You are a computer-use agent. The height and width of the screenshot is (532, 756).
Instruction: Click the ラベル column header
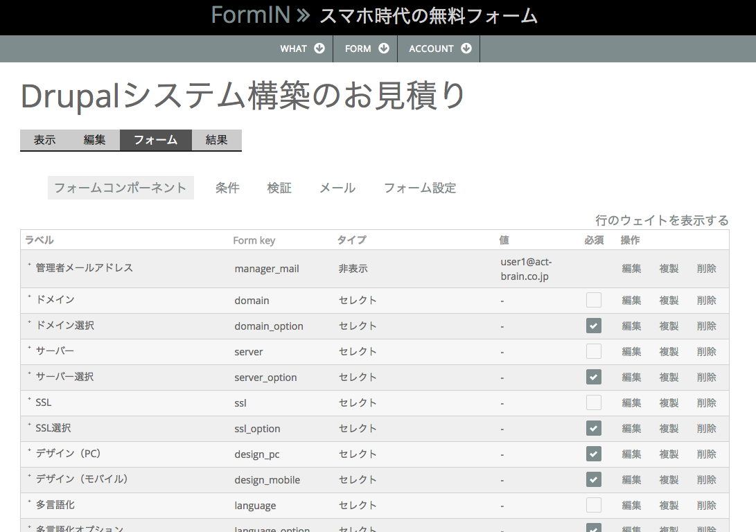click(39, 240)
